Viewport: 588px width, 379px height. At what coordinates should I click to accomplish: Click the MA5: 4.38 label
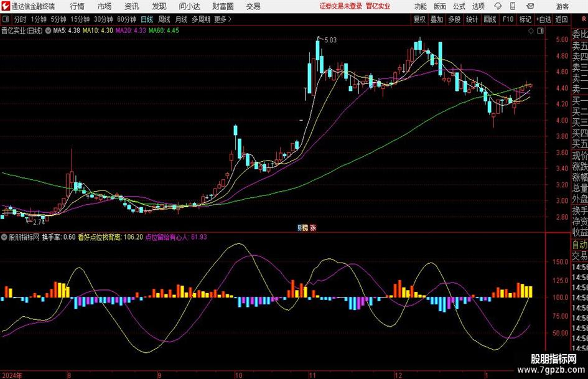(x=67, y=30)
